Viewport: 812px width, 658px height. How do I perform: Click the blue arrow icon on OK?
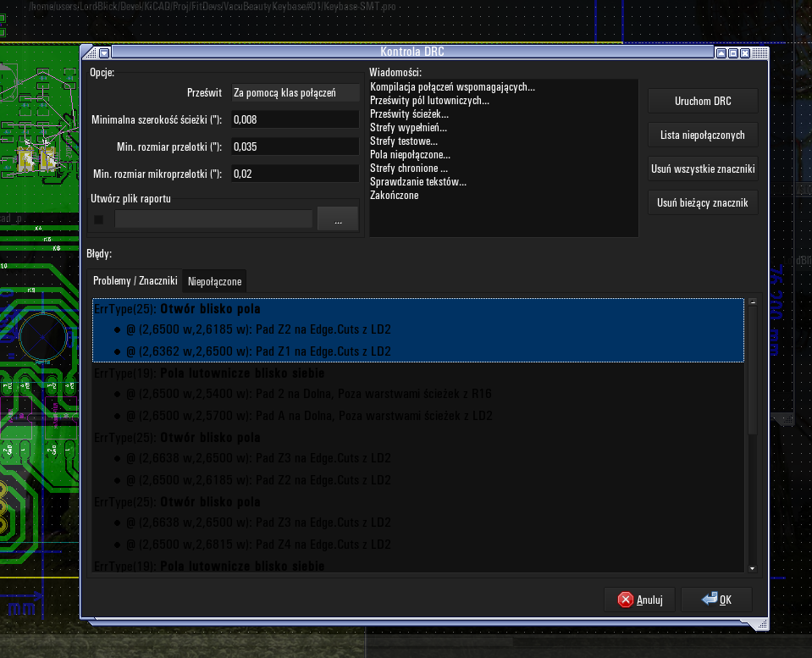(x=710, y=600)
